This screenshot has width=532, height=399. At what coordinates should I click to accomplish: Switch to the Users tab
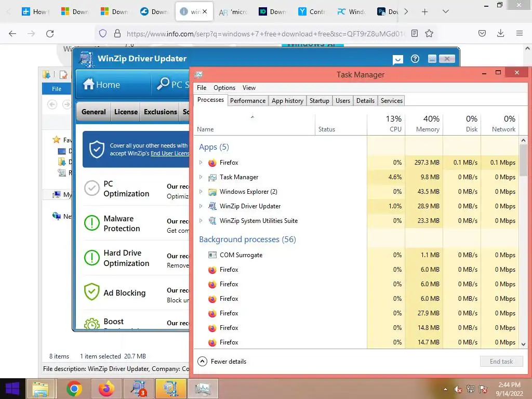tap(343, 101)
